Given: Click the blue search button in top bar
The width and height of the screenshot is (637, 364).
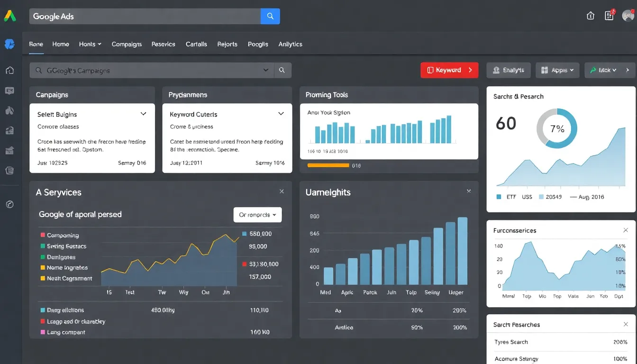Looking at the screenshot, I should point(270,16).
